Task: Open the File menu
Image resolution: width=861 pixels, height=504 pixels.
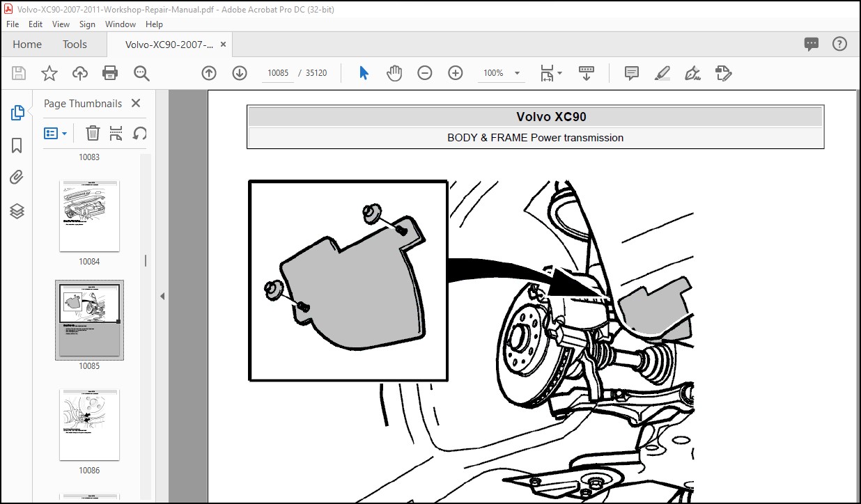Action: 13,24
